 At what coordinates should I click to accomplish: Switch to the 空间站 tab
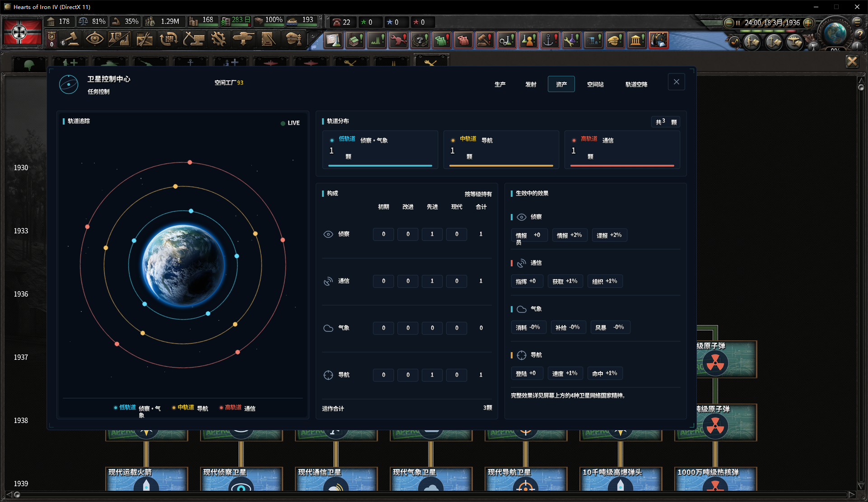coord(595,84)
